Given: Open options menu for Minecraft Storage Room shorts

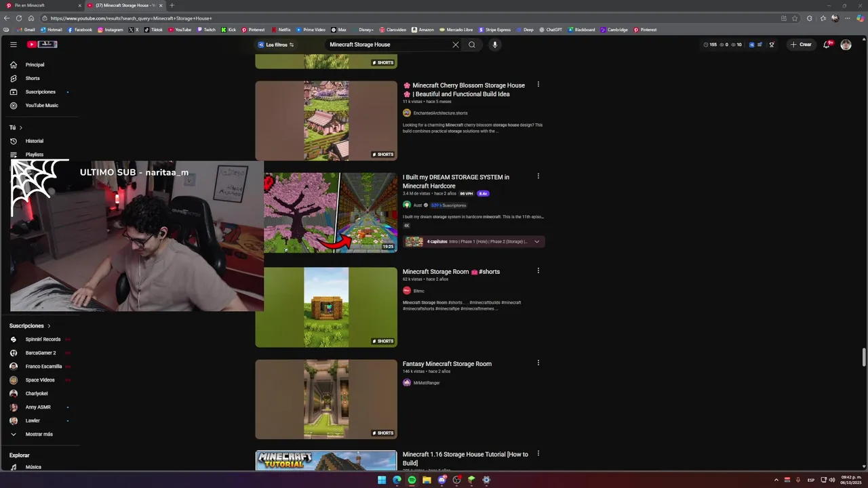Looking at the screenshot, I should point(538,270).
